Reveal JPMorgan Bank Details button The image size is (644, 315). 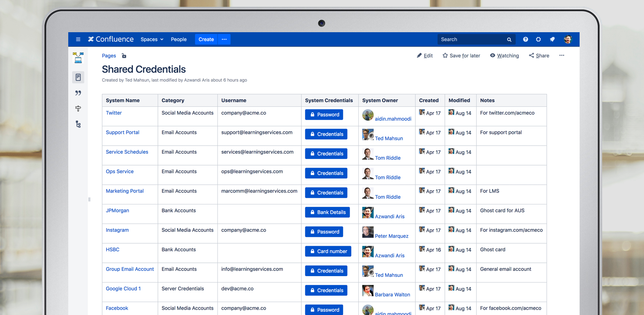[x=327, y=212]
